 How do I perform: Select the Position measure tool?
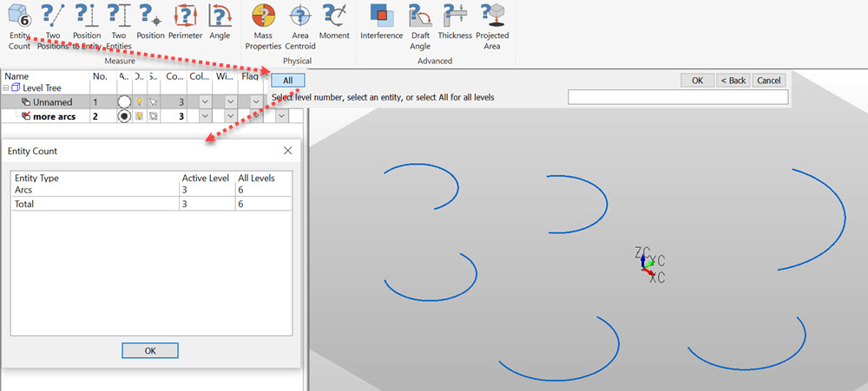(150, 23)
